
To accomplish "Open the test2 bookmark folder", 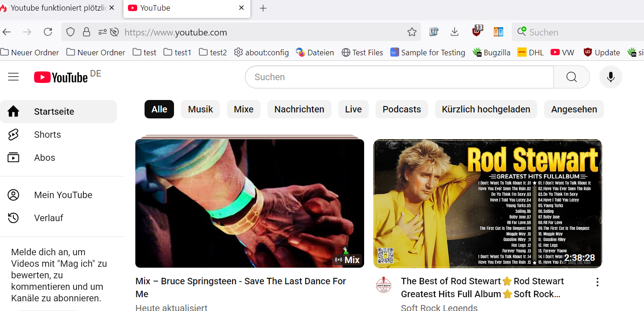I will [213, 53].
